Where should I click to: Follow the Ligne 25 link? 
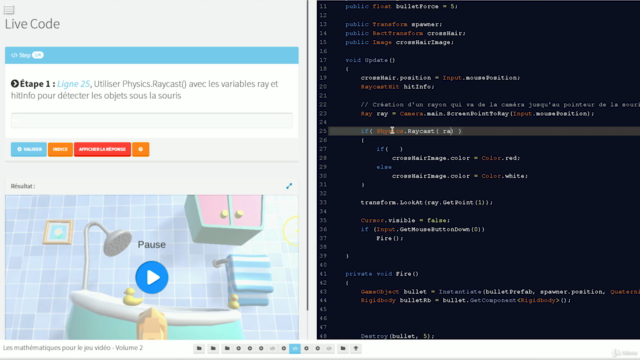73,84
